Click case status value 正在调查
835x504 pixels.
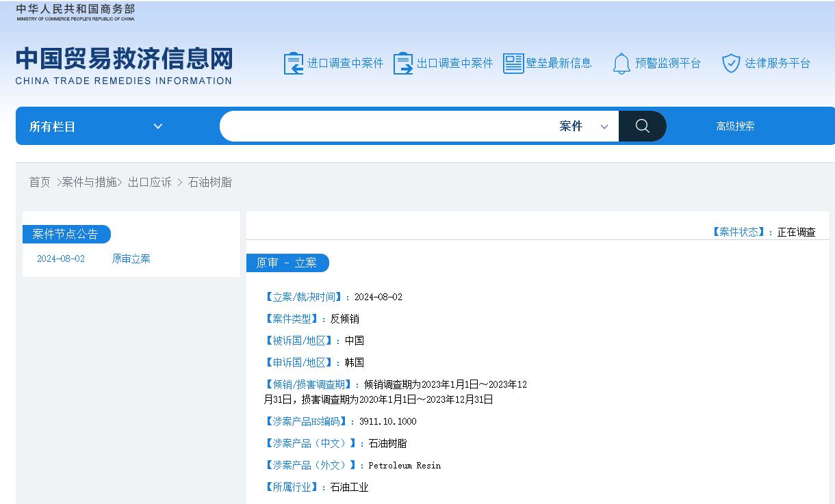(796, 232)
